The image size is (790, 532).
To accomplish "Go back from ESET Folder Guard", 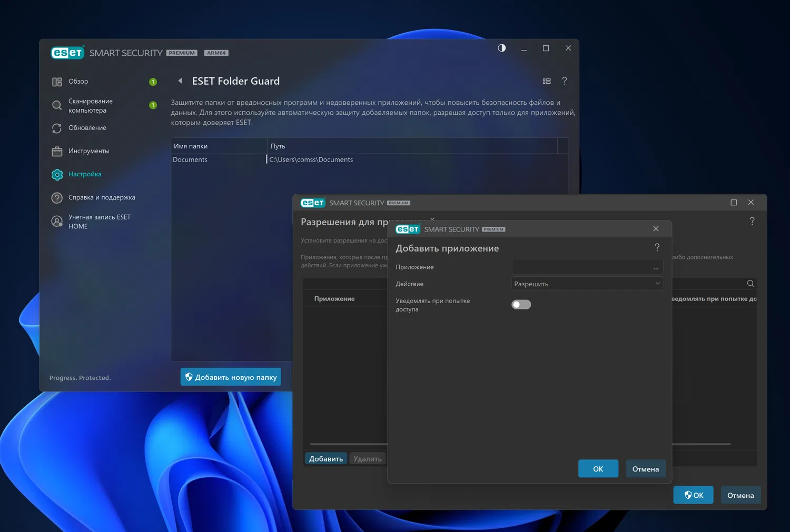I will pyautogui.click(x=180, y=81).
